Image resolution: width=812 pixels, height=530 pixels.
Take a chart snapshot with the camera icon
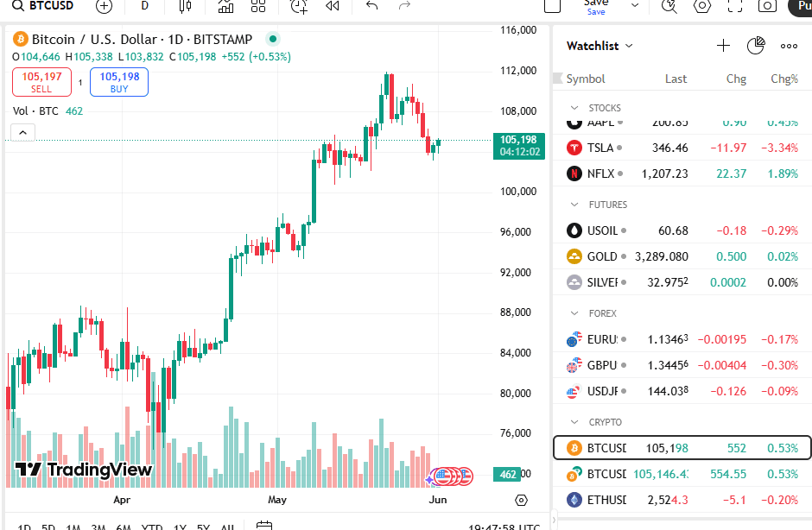(x=770, y=8)
